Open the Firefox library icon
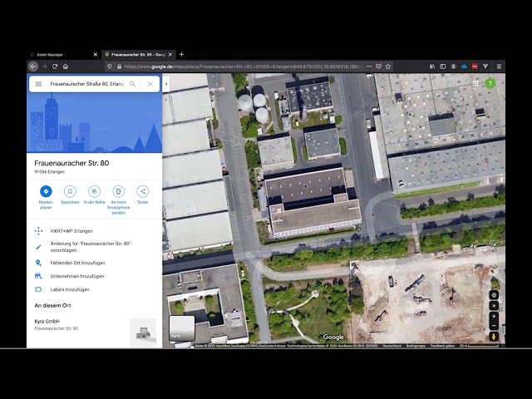Image resolution: width=532 pixels, height=399 pixels. [432, 66]
